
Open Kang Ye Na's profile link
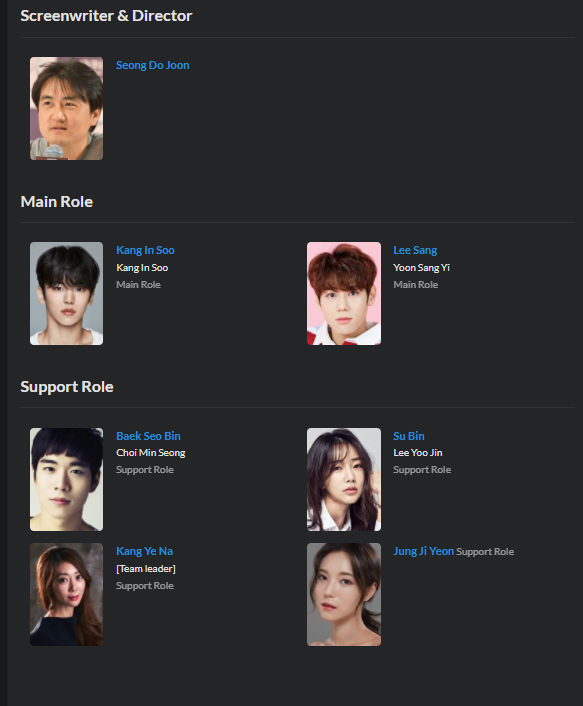click(145, 551)
